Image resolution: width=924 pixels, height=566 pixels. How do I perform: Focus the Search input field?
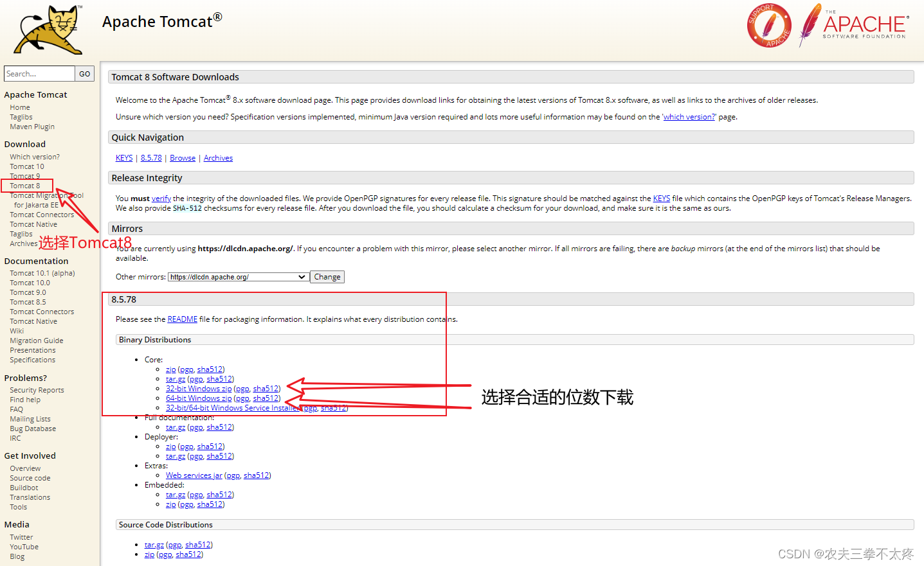click(x=39, y=74)
